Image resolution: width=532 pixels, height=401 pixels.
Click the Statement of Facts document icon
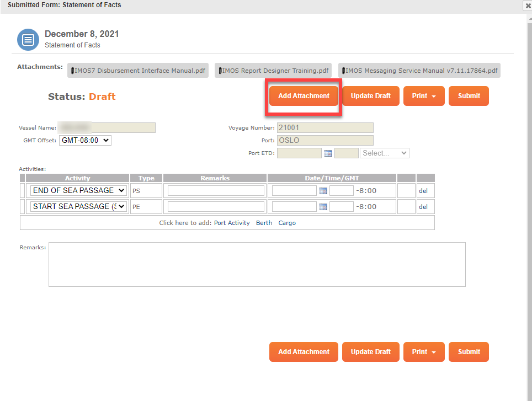[x=28, y=40]
